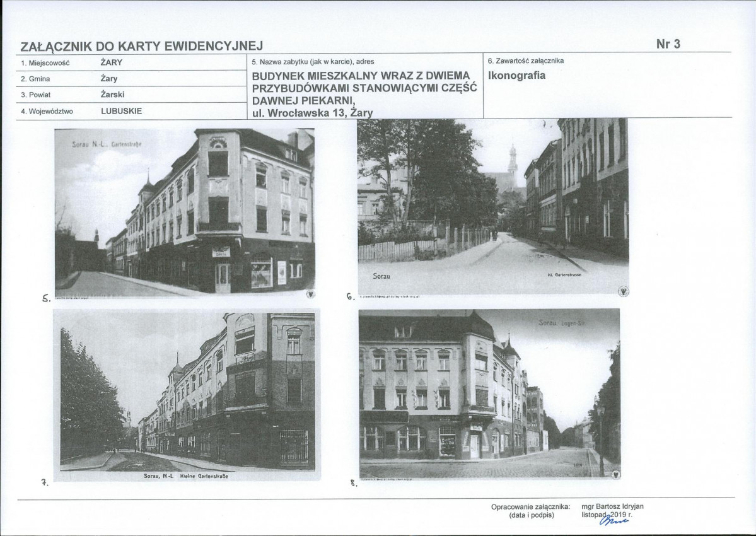Click the author name mgr Bartosz Idryjan
Screen dimensions: 756x536
[612, 506]
